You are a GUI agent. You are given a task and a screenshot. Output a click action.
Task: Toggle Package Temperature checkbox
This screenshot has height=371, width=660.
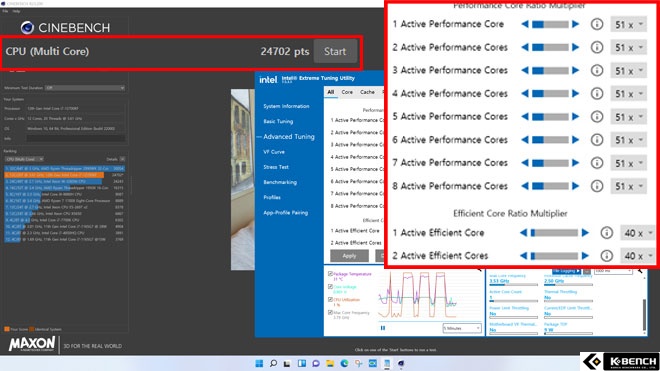click(x=330, y=274)
